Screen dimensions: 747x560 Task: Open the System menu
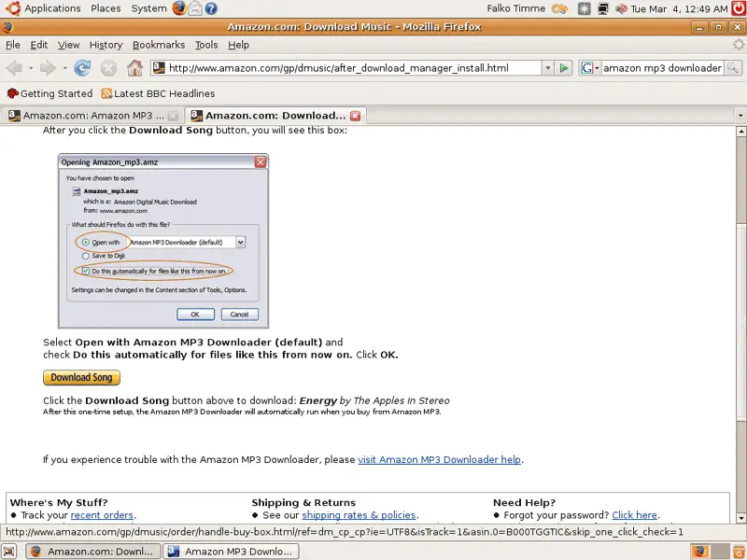[148, 8]
